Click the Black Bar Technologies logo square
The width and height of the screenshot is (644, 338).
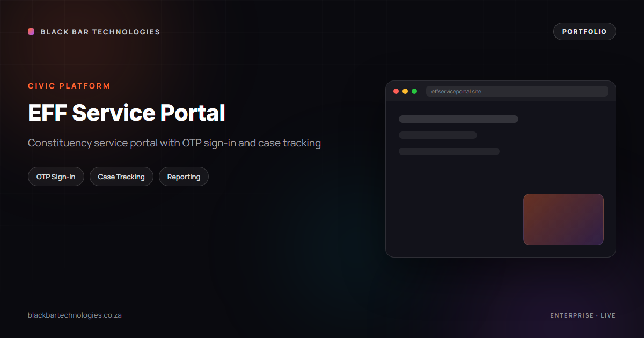31,32
